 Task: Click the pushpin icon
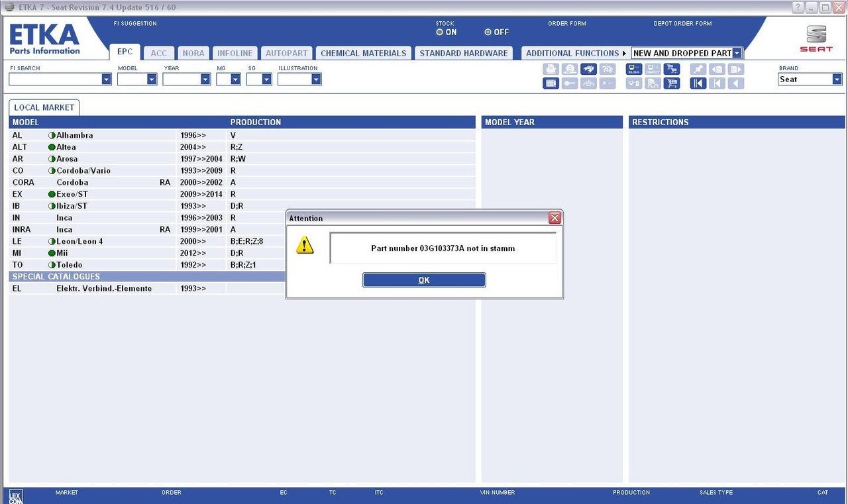tap(698, 69)
